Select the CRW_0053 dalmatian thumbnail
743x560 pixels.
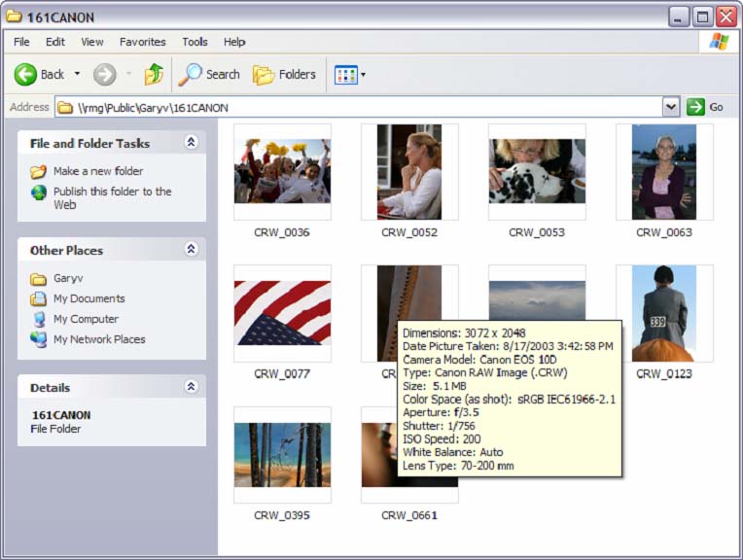(x=537, y=171)
